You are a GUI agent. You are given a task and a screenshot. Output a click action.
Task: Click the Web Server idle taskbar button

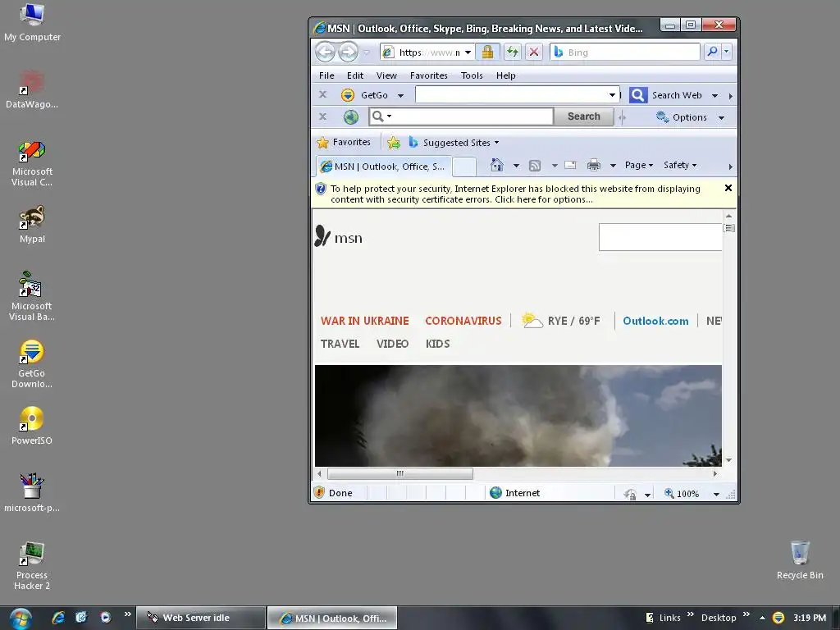click(x=201, y=618)
